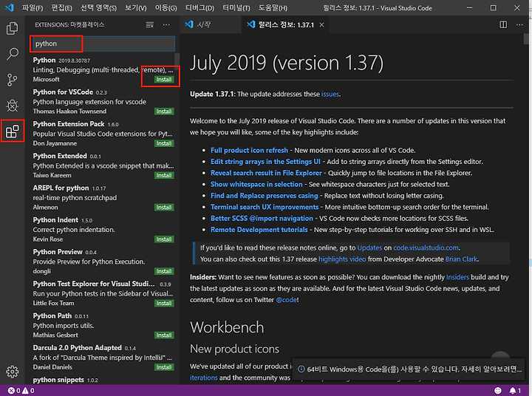
Task: Open the 도움말(H) menu
Action: pos(273,8)
